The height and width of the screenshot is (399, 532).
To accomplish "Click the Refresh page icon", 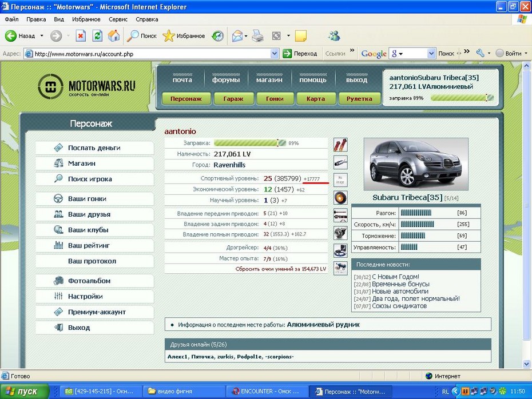I will [97, 35].
